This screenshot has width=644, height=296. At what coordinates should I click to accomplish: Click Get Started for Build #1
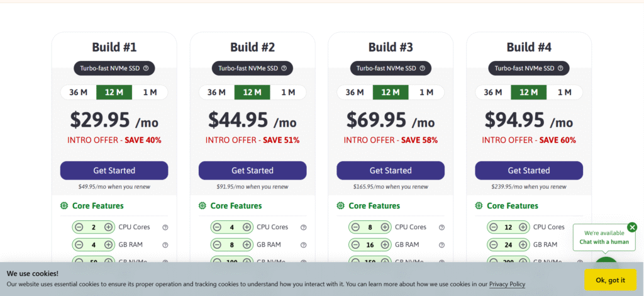114,171
